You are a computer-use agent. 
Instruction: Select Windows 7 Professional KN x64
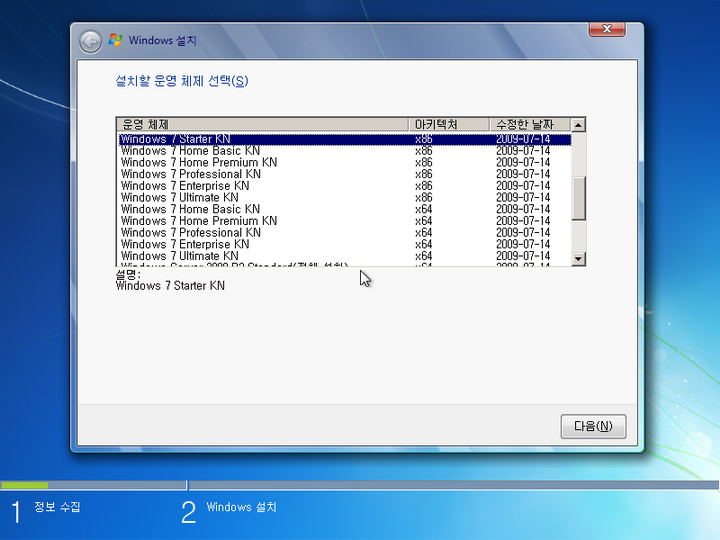190,233
